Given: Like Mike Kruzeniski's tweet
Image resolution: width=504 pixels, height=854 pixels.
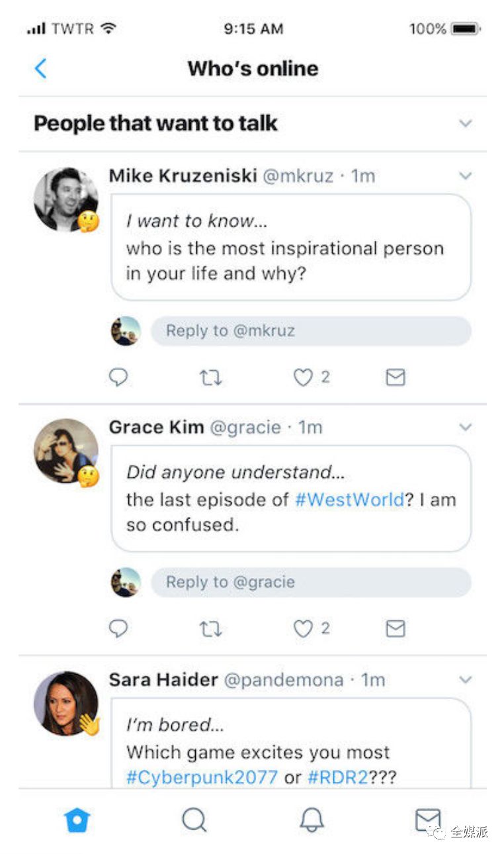Looking at the screenshot, I should 302,377.
